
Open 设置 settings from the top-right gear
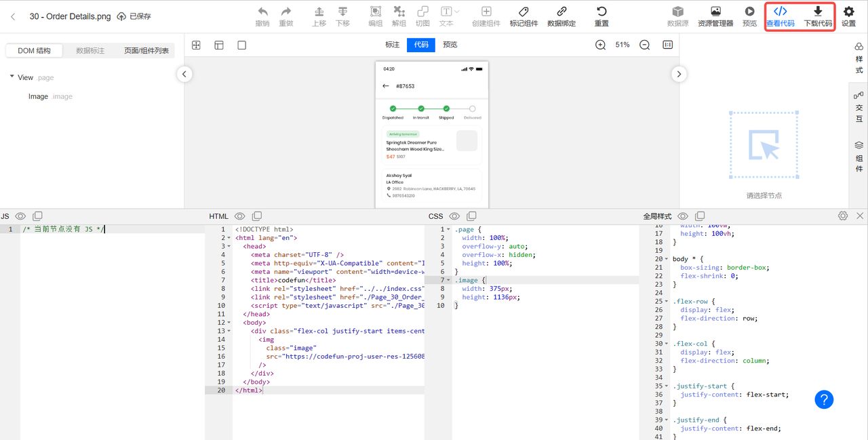(848, 12)
